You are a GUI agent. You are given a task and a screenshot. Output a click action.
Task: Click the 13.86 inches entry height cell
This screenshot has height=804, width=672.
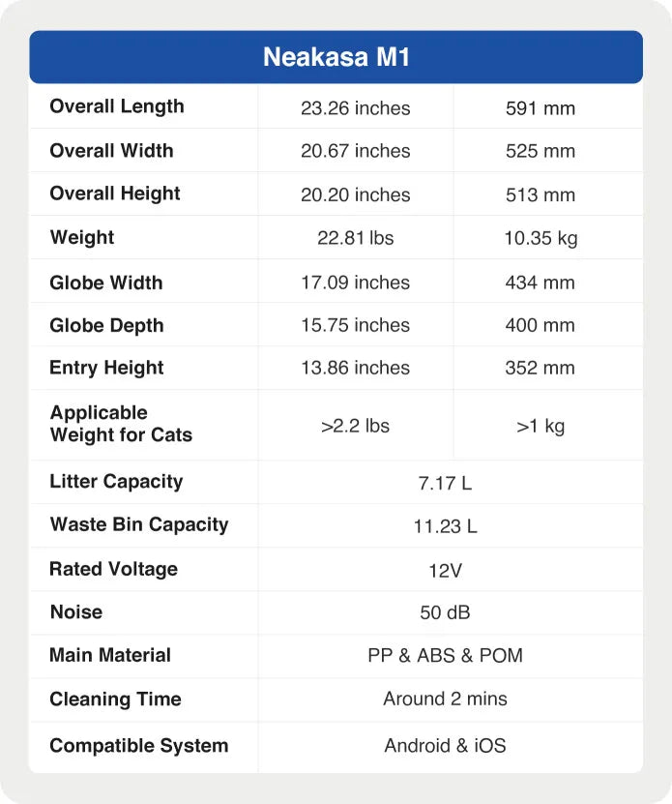tap(355, 368)
